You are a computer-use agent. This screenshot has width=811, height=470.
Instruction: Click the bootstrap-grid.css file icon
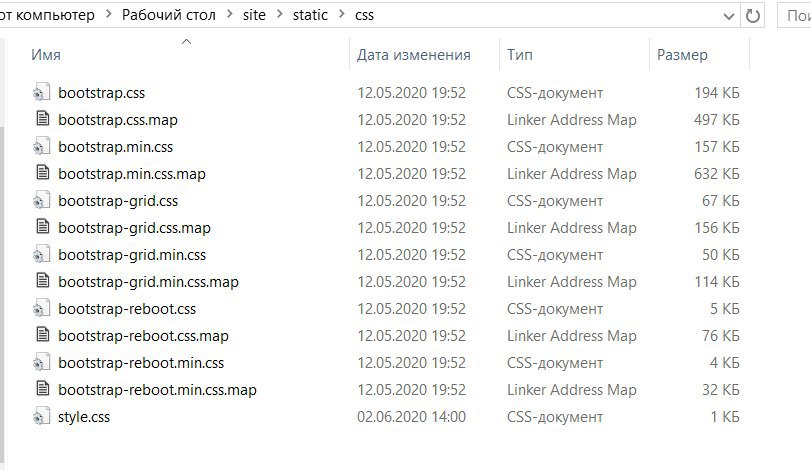click(x=41, y=200)
